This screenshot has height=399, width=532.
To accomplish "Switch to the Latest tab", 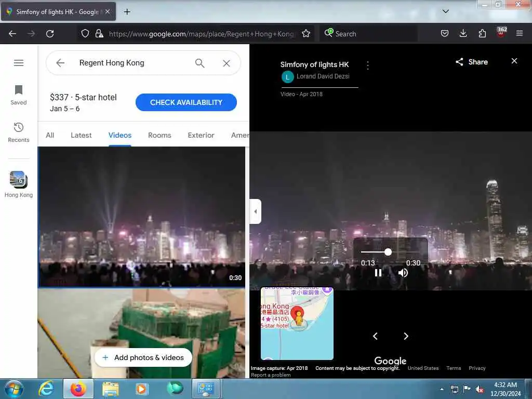I will tap(81, 135).
